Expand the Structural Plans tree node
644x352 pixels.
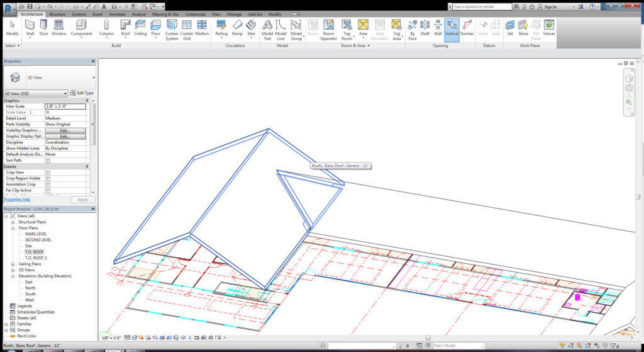pos(13,222)
